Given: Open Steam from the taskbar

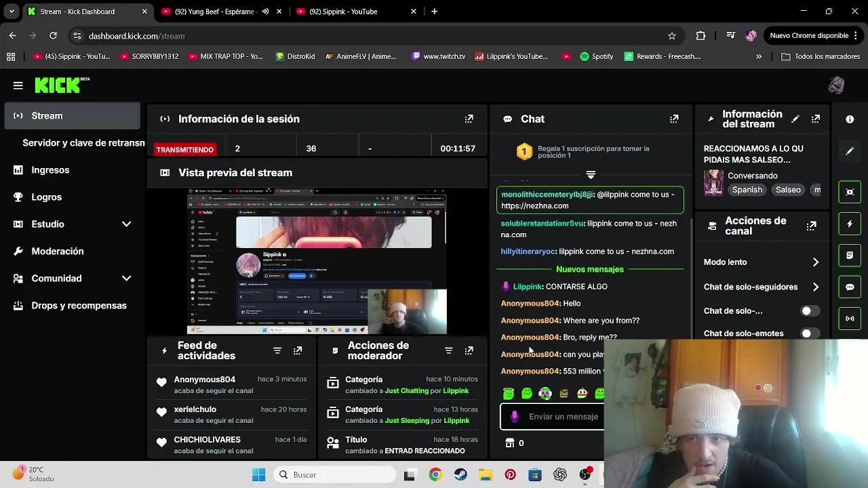Looking at the screenshot, I should (x=460, y=475).
